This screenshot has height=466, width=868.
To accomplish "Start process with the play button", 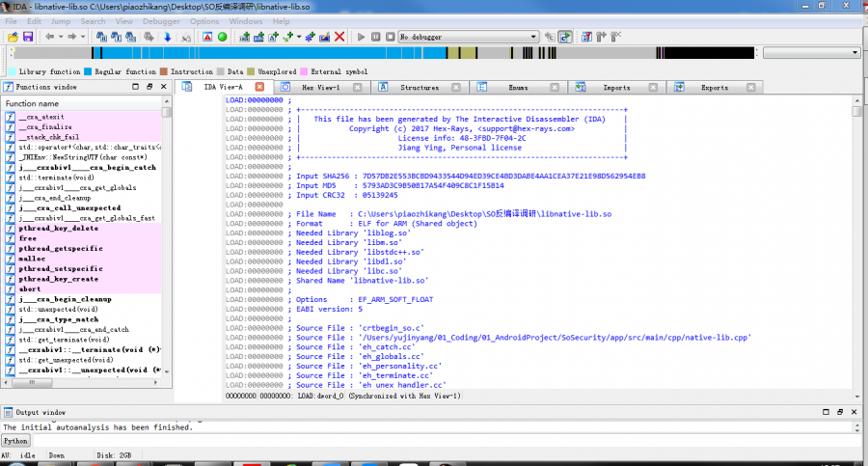I will [x=361, y=37].
